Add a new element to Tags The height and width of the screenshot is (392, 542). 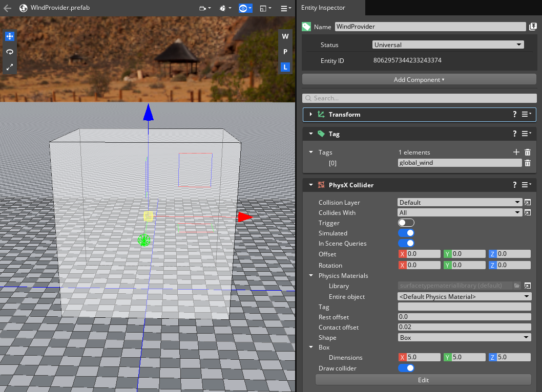click(x=516, y=152)
